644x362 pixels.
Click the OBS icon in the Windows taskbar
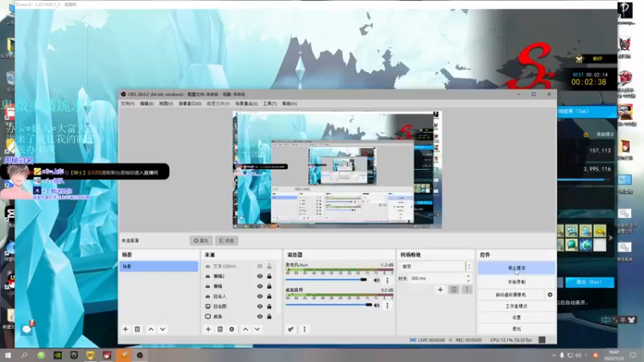[x=139, y=355]
